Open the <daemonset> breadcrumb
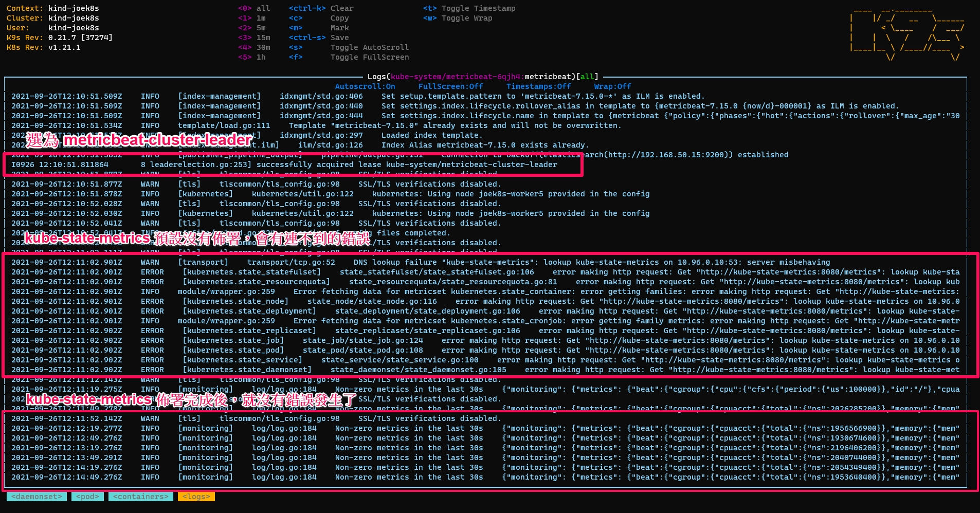 click(x=37, y=497)
